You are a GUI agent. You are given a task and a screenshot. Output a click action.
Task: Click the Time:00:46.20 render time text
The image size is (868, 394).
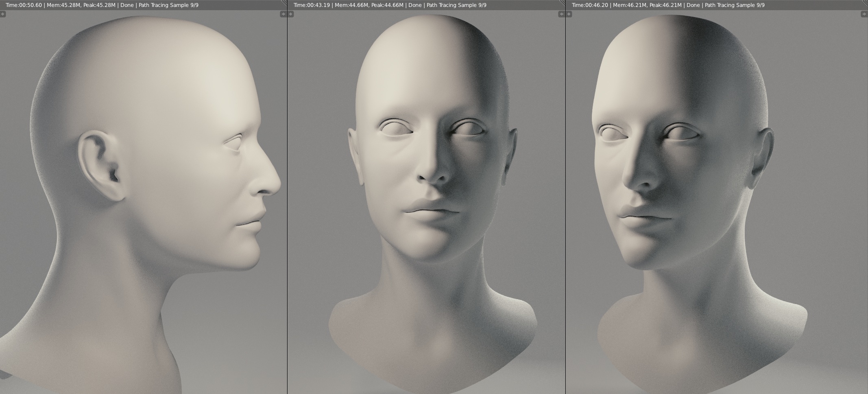pos(590,5)
